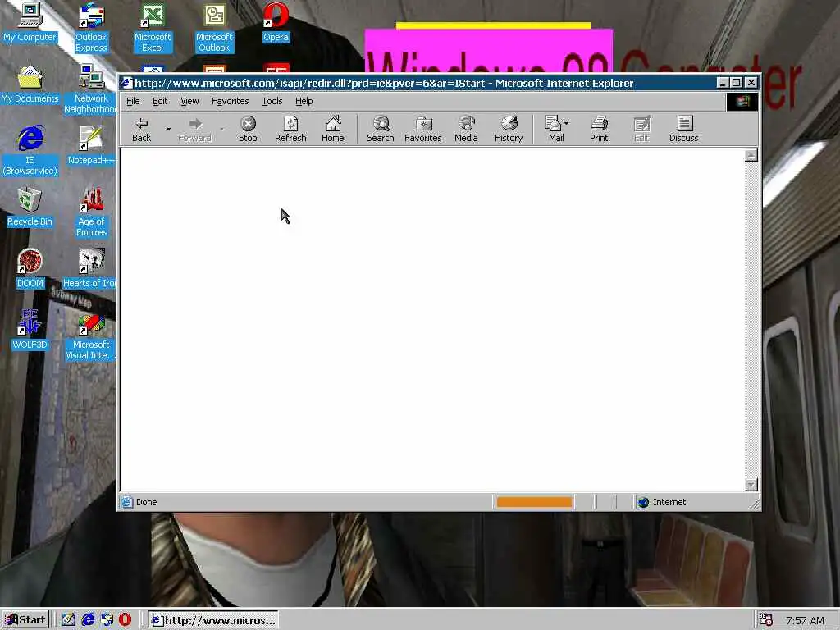Open the Tools menu
The image size is (840, 630).
tap(272, 101)
